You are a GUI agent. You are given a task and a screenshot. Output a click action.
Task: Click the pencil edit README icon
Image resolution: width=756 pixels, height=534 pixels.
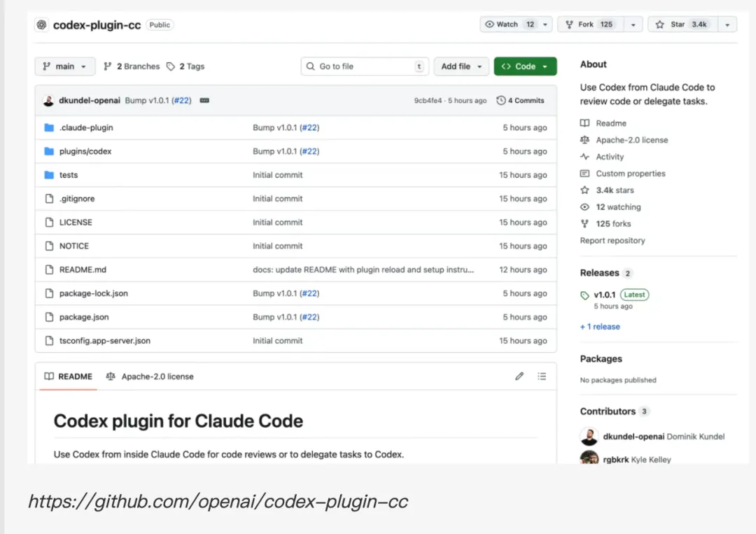[519, 377]
